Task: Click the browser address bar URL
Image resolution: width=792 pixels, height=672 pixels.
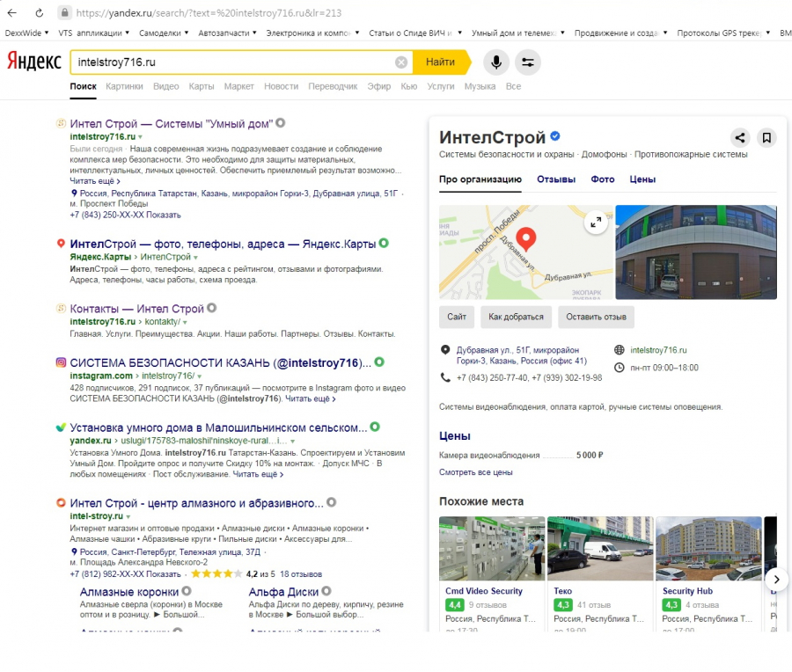Action: [x=209, y=12]
